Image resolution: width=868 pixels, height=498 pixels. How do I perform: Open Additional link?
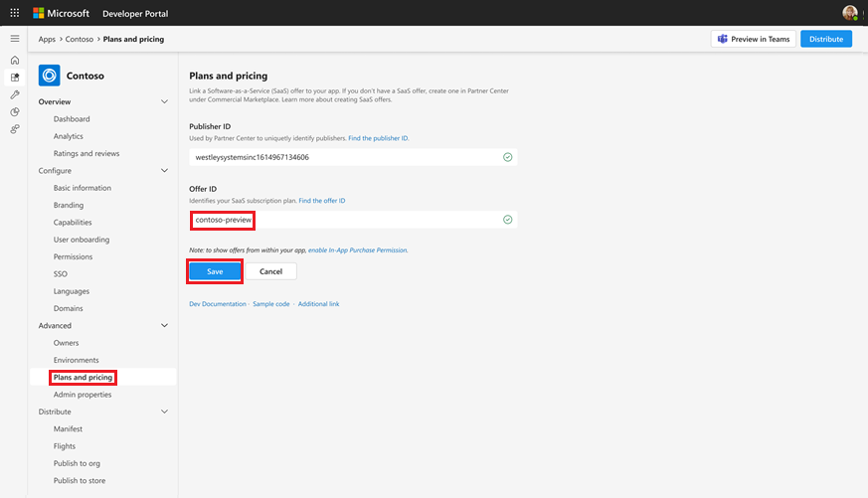click(x=318, y=304)
